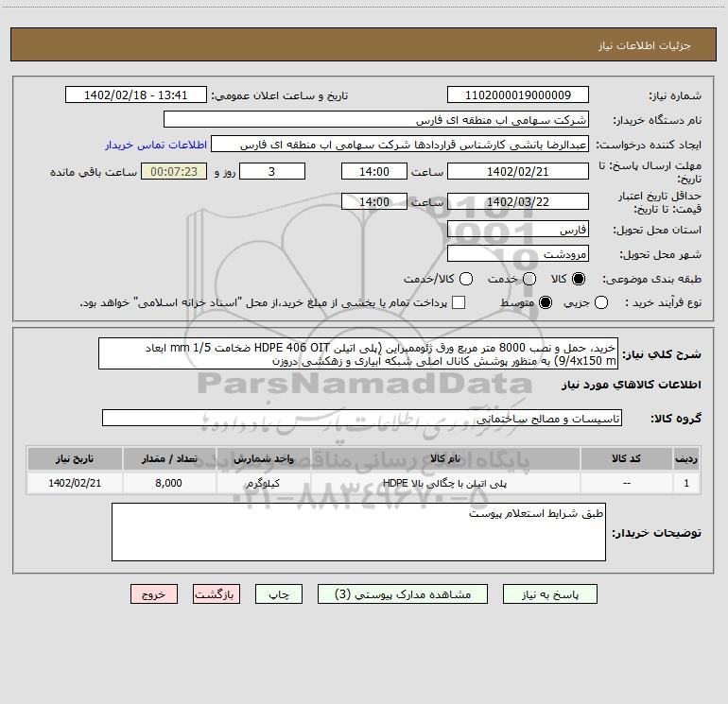
Task: Click the price validity hour field 14:00
Action: pos(374,202)
